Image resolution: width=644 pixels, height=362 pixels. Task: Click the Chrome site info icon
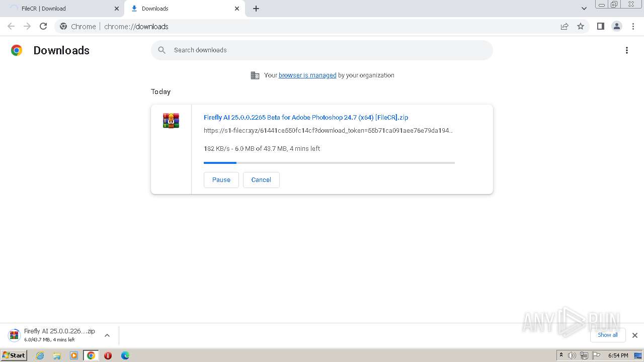63,26
